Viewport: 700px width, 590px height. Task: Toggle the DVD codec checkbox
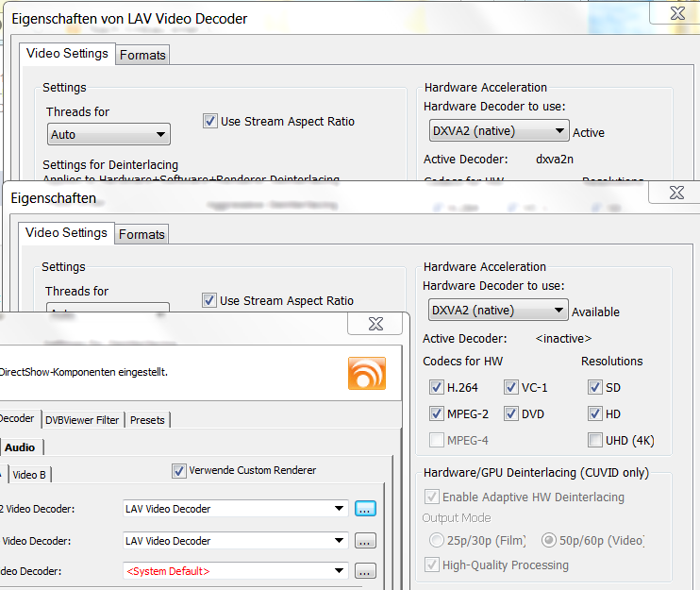[511, 413]
